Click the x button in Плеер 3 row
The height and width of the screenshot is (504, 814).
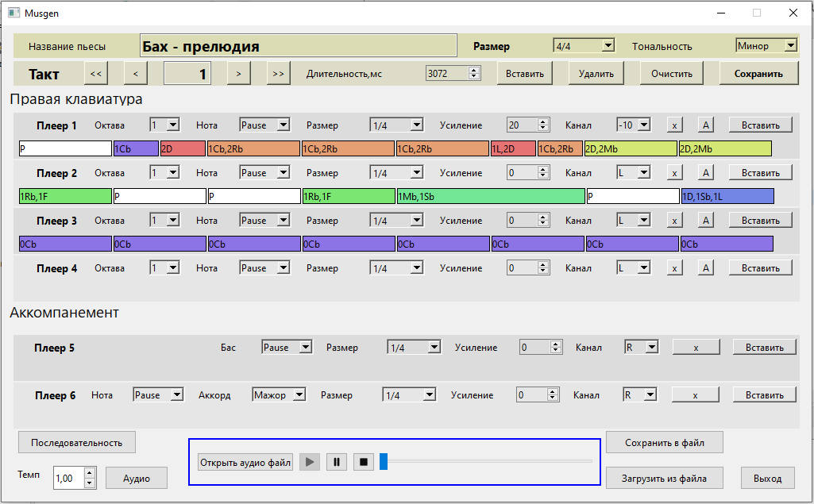tap(674, 221)
